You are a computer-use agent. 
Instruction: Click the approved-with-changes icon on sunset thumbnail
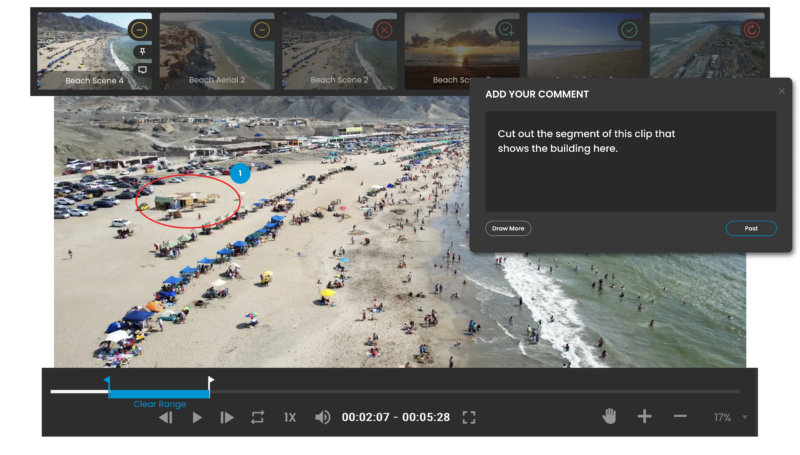[x=507, y=30]
